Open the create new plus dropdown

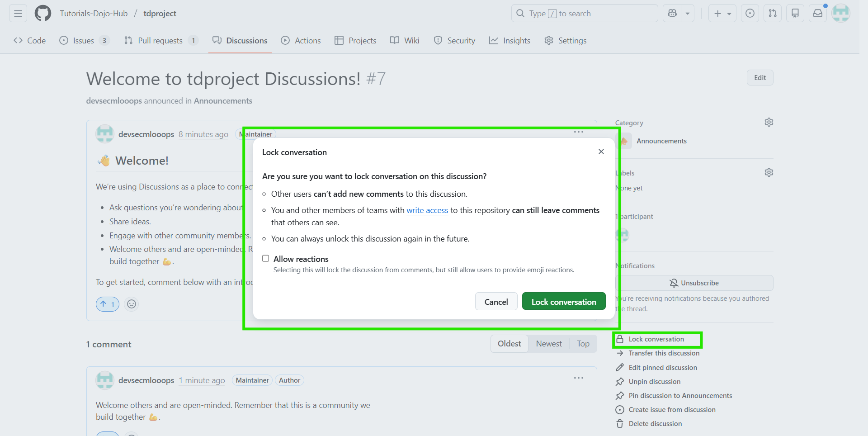click(722, 13)
